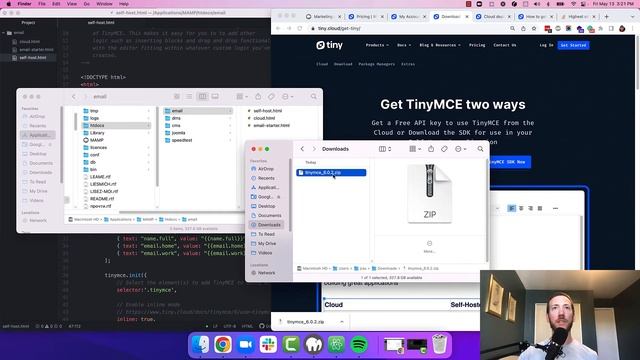Click the Tags icon in the email Finder window

[271, 97]
